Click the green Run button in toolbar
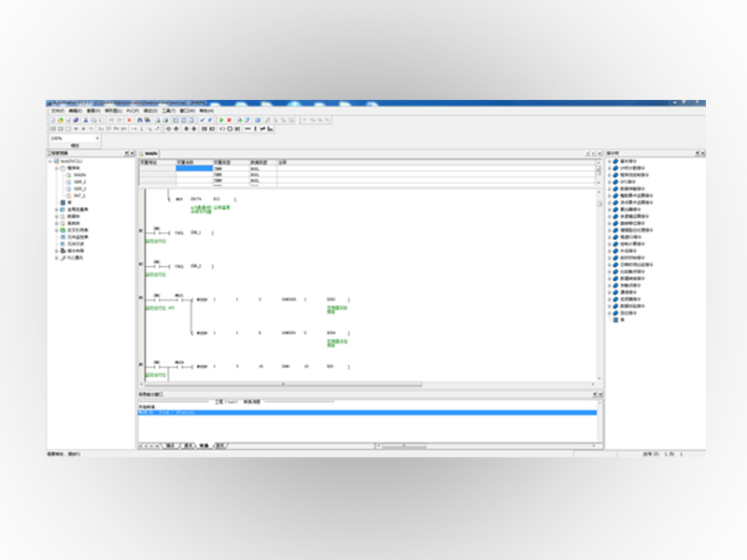Image resolution: width=747 pixels, height=560 pixels. point(220,120)
